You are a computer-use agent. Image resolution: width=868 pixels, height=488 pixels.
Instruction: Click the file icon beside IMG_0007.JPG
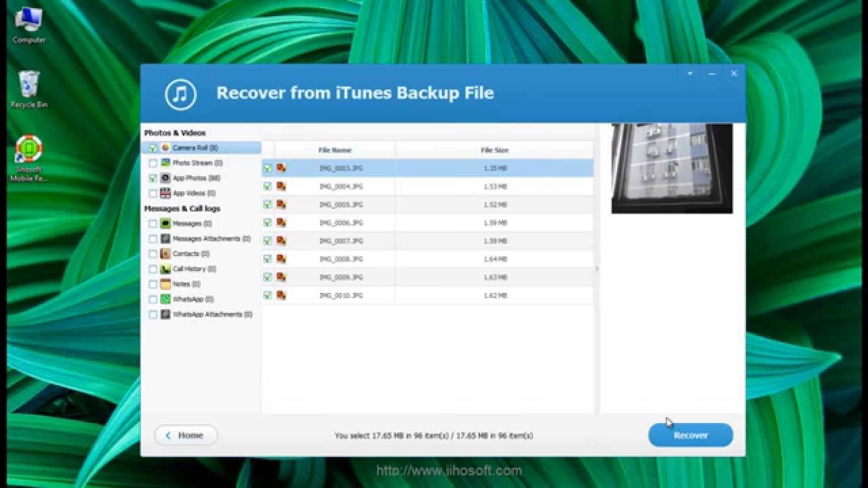click(281, 241)
